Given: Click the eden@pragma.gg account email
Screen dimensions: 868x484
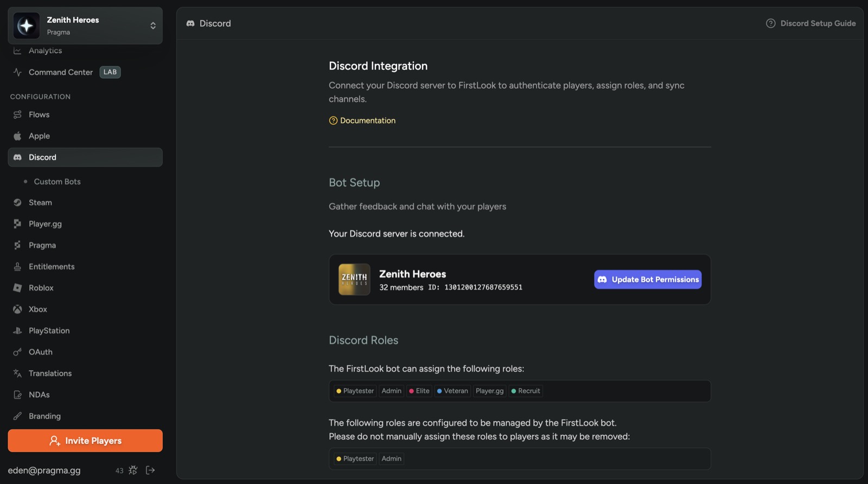Looking at the screenshot, I should point(44,470).
